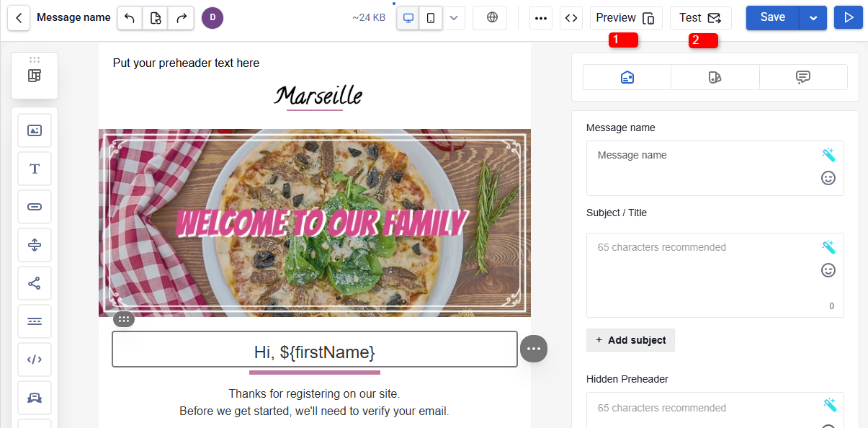Screen dimensions: 868x428
Task: Open AI assistant for Hidden Preheader
Action: coord(828,405)
